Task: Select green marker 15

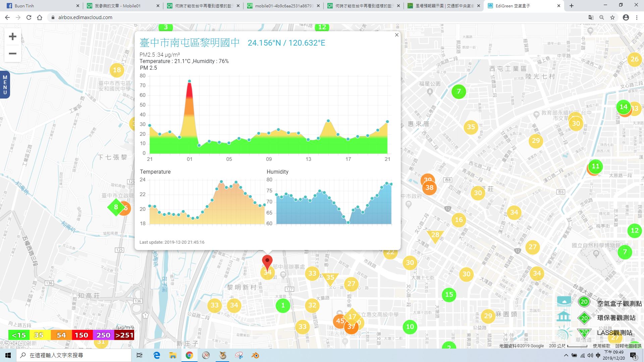Action: [449, 295]
